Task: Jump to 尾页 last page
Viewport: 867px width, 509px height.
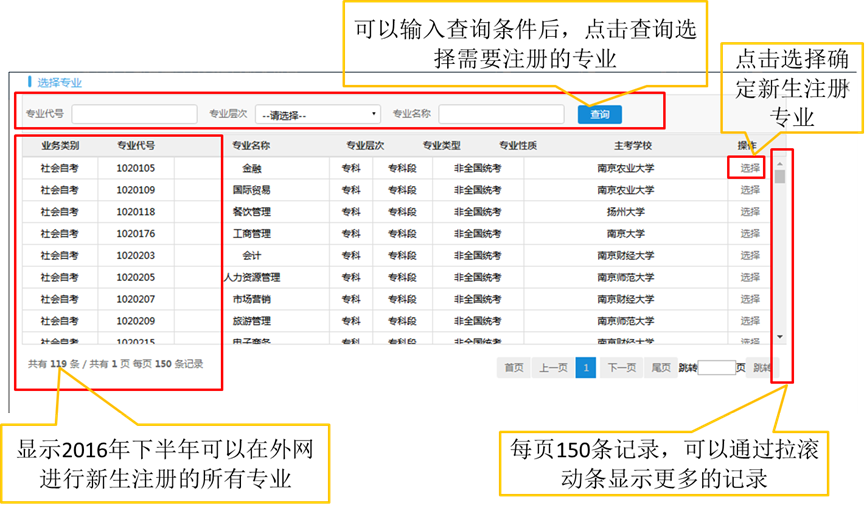Action: pos(661,368)
